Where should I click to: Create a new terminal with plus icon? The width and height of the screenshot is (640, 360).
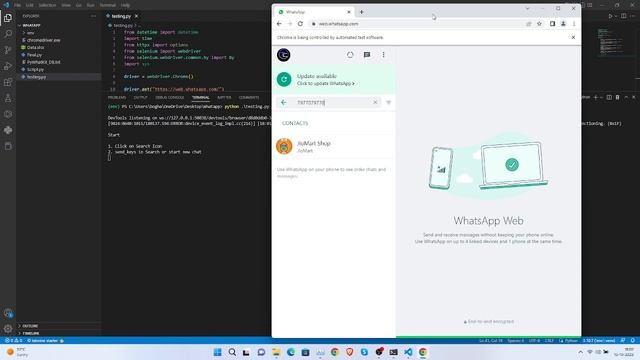596,97
